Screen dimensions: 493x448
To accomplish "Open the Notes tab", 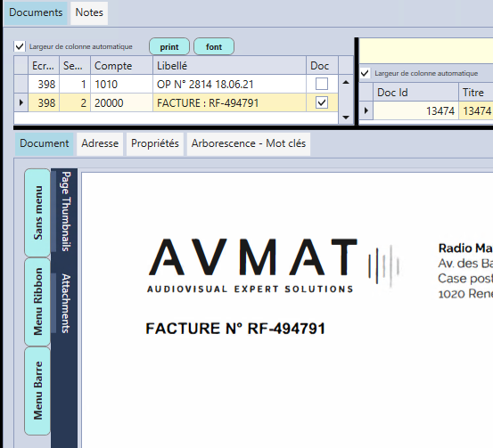I will [x=89, y=12].
